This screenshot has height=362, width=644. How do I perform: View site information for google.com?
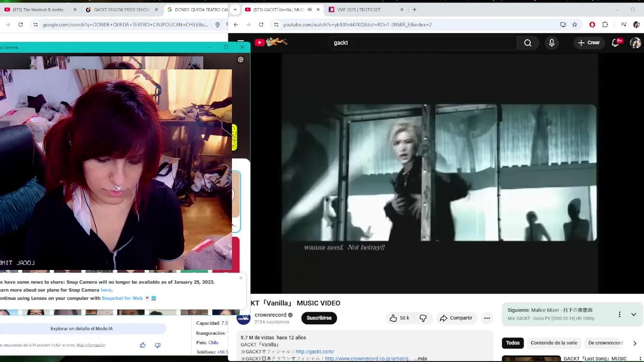pyautogui.click(x=35, y=25)
